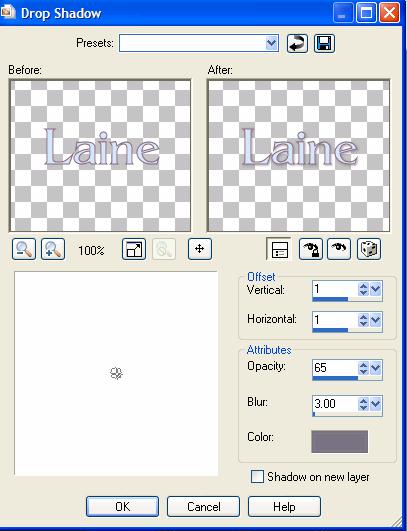407x531 pixels.
Task: Click the reset to default arrow icon
Action: 297,43
